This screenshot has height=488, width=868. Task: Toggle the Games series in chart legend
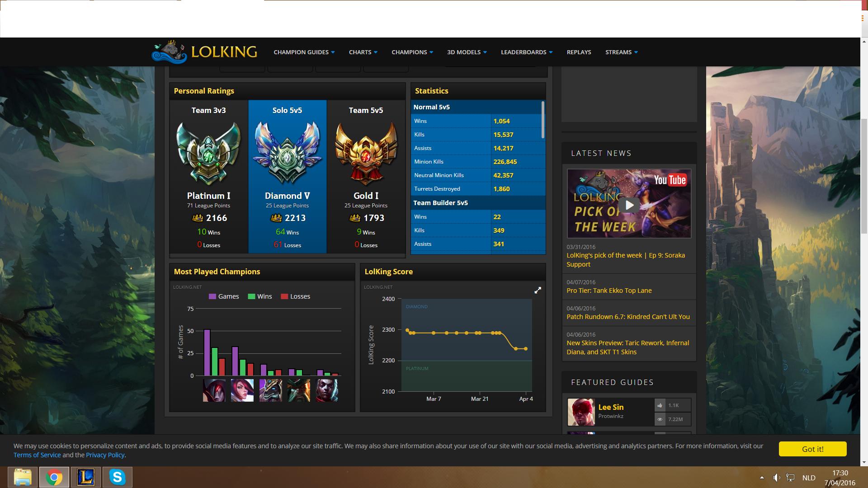[x=224, y=296]
